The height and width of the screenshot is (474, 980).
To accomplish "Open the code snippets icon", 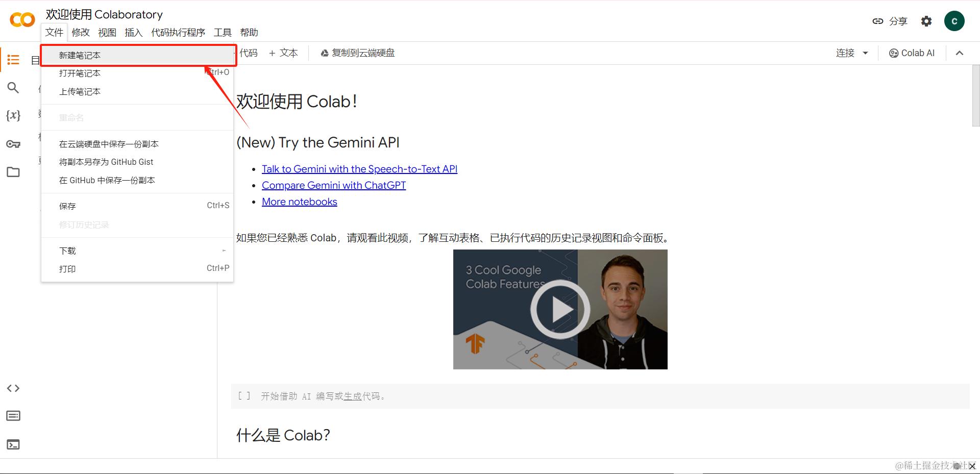I will click(x=13, y=388).
